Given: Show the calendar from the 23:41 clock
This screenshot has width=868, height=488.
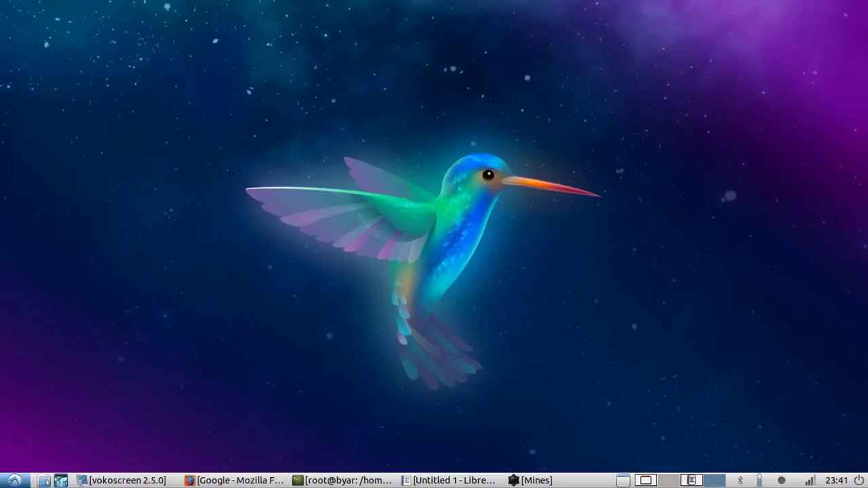Looking at the screenshot, I should point(837,481).
